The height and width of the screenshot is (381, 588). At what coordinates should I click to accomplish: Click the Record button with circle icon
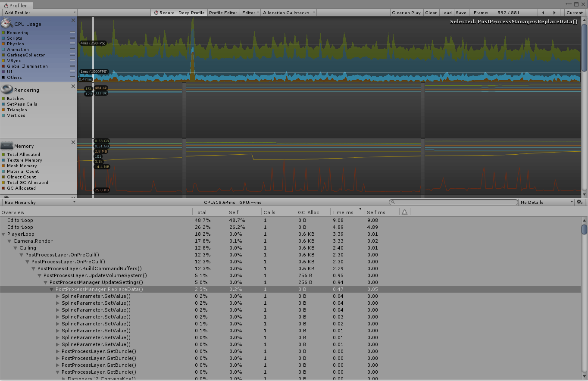(x=164, y=12)
